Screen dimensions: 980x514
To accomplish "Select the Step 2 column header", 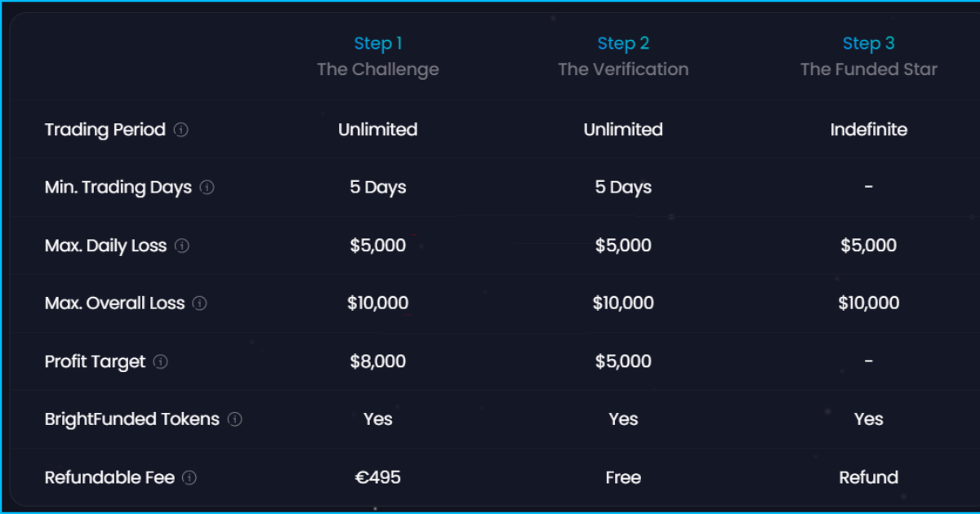I will 623,43.
